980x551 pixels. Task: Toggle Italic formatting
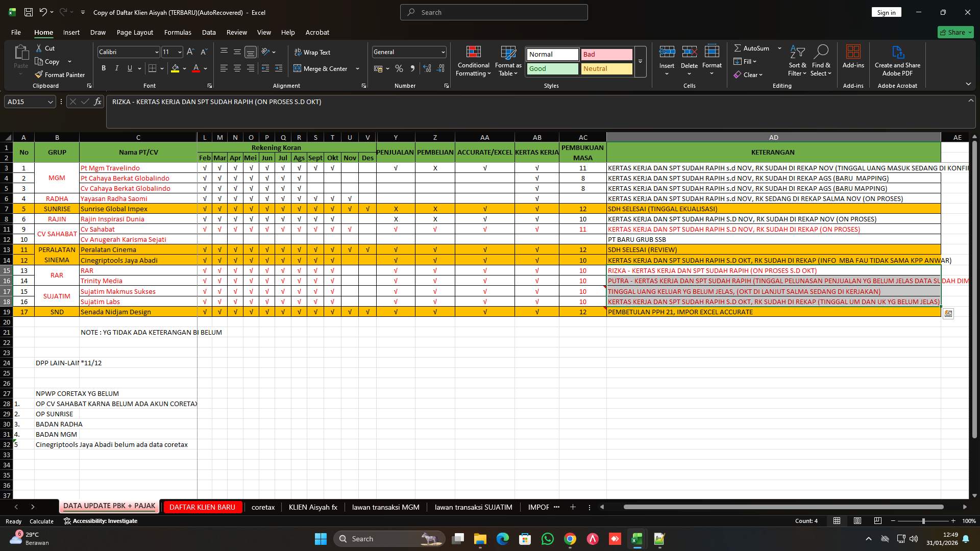(117, 68)
